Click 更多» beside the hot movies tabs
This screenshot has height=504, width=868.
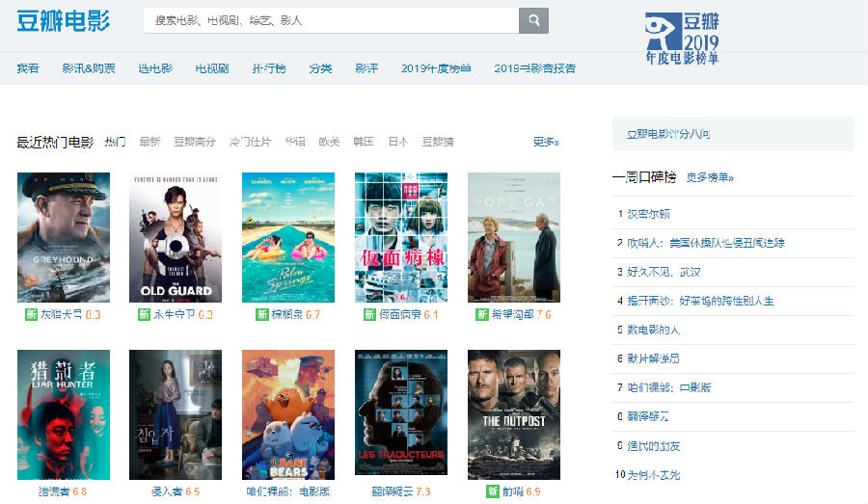coord(546,142)
